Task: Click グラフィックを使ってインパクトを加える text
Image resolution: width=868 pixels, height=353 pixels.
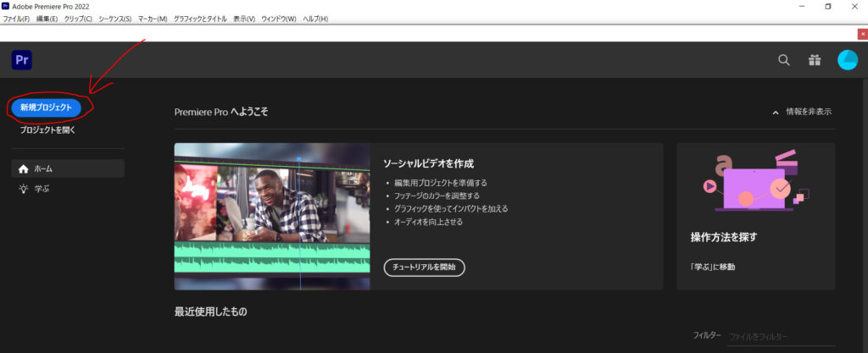Action: point(451,209)
